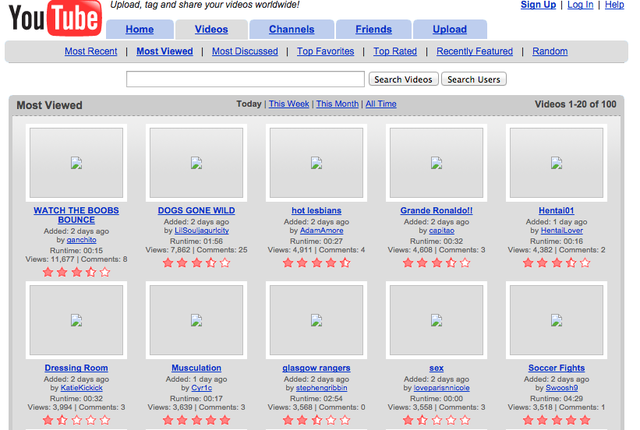Filter most viewed by This Month
The height and width of the screenshot is (430, 640).
tap(337, 104)
